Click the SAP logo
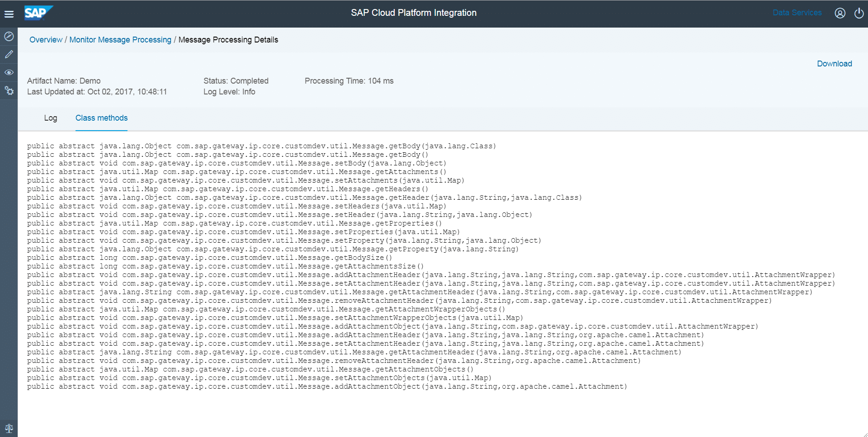Screen dimensions: 868x437 (38, 13)
